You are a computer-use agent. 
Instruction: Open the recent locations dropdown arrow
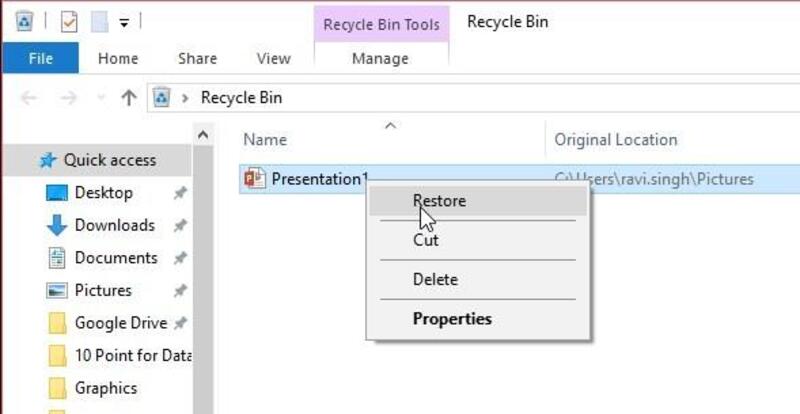point(98,98)
